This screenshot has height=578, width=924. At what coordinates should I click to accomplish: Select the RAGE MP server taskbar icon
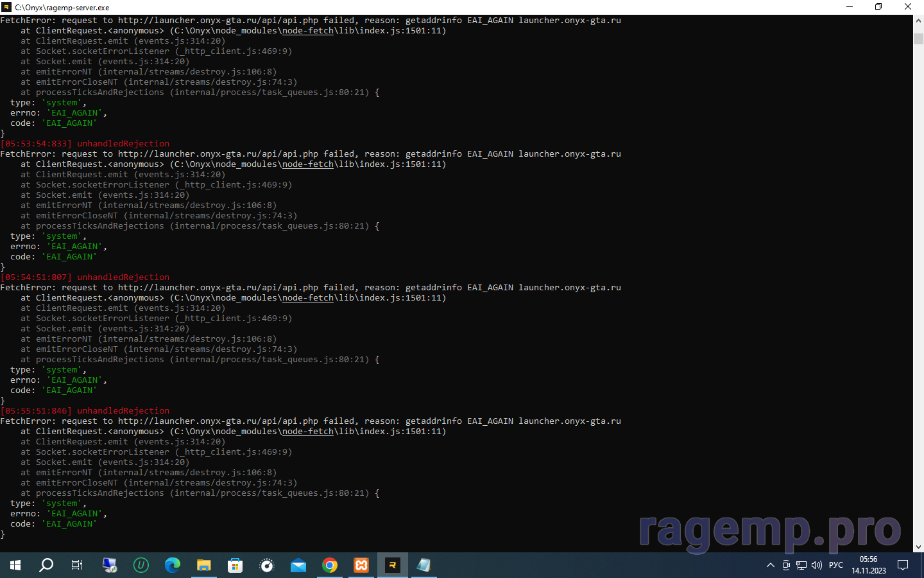tap(392, 565)
